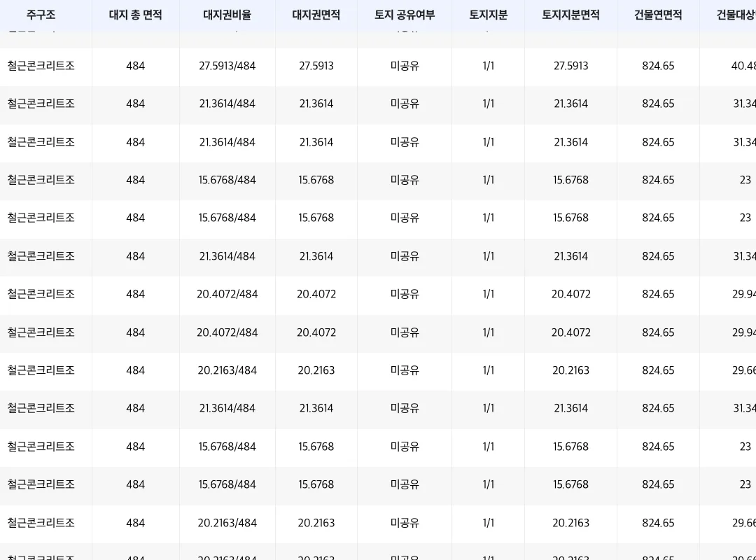Click 484 in the 27.5913/484 row

click(136, 66)
